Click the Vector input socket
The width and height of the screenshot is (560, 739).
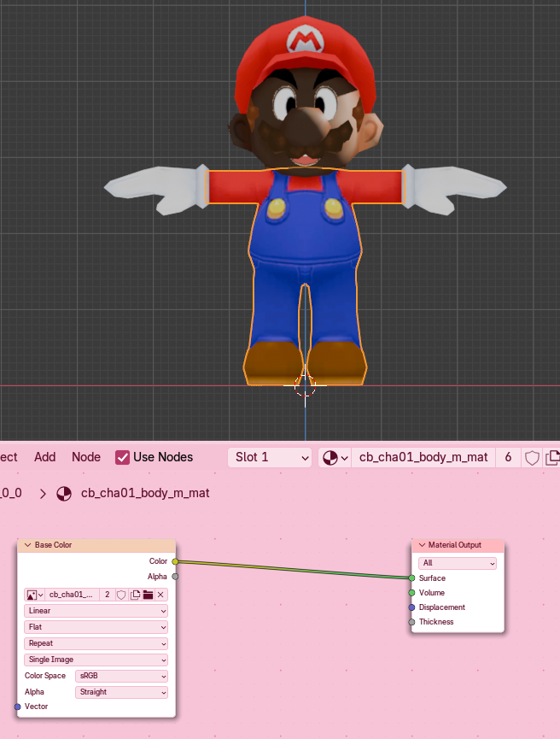(18, 707)
